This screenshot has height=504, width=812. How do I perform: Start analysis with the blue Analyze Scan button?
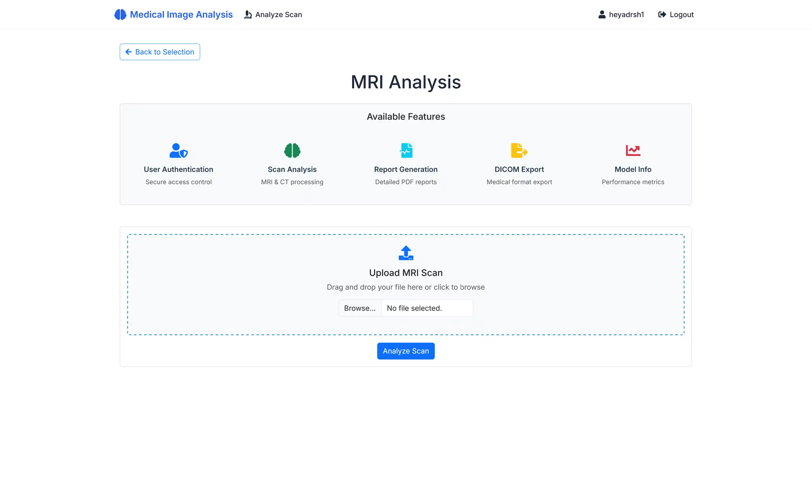pyautogui.click(x=406, y=351)
